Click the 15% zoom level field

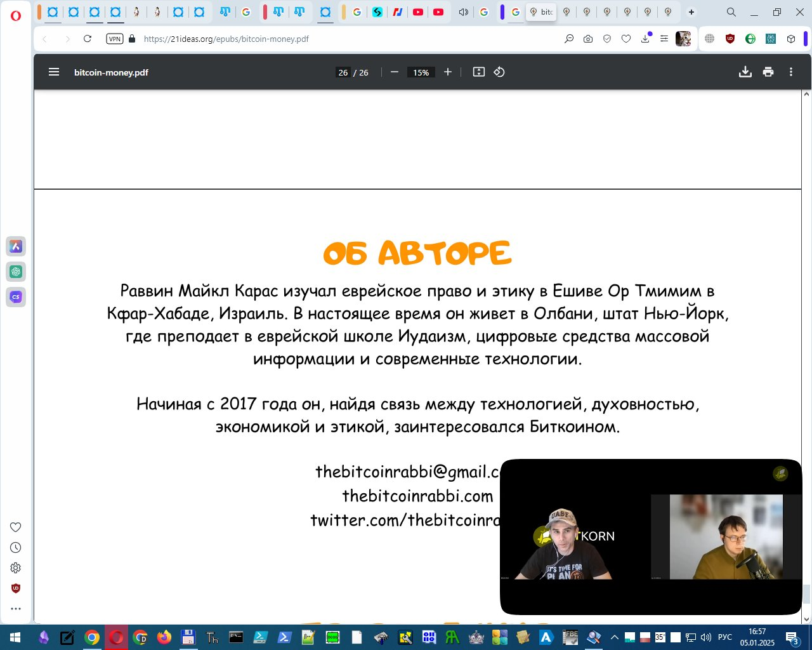(421, 72)
